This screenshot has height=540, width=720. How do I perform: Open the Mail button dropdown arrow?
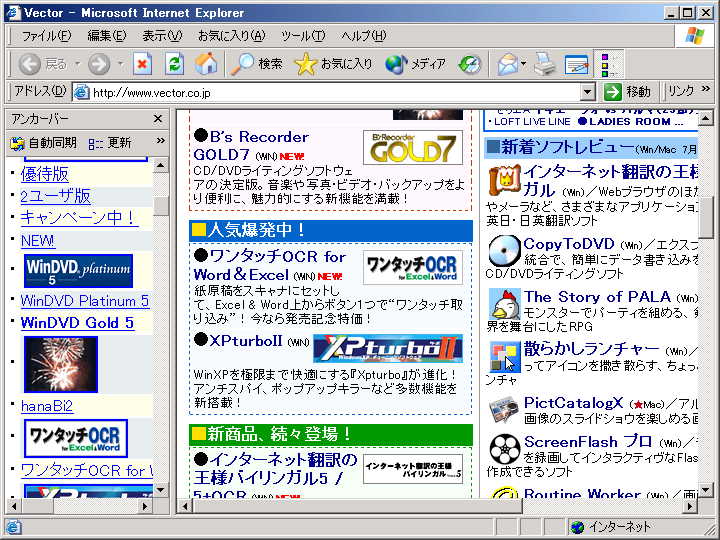pyautogui.click(x=524, y=64)
